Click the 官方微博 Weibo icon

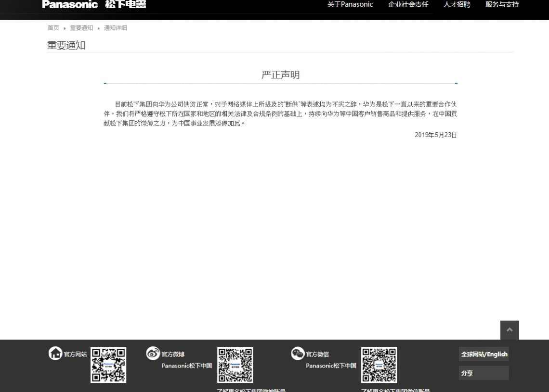tap(153, 353)
